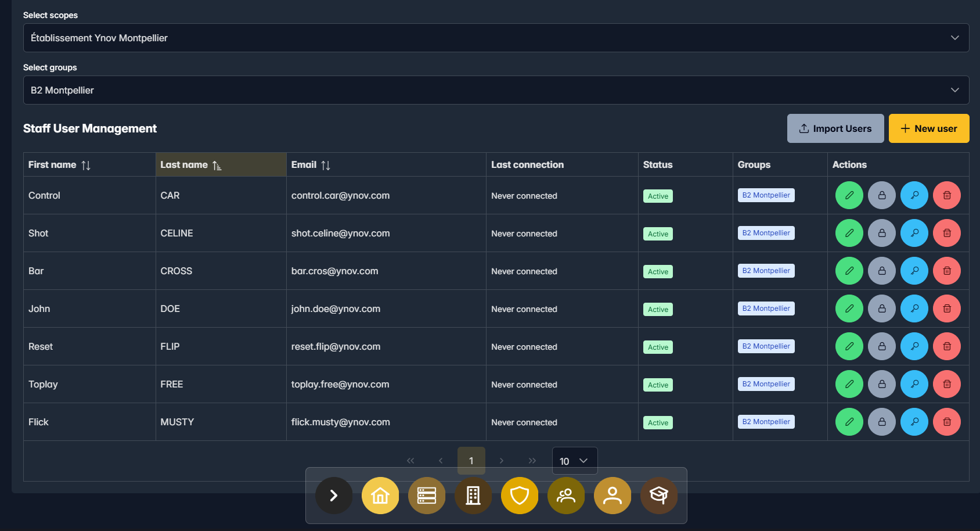
Task: Change rows per page dropdown showing 10
Action: point(574,461)
